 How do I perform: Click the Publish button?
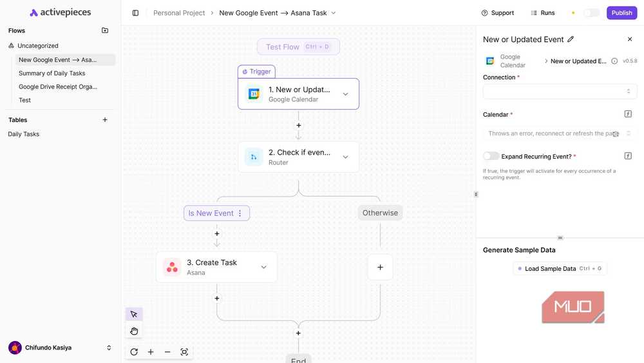tap(621, 13)
